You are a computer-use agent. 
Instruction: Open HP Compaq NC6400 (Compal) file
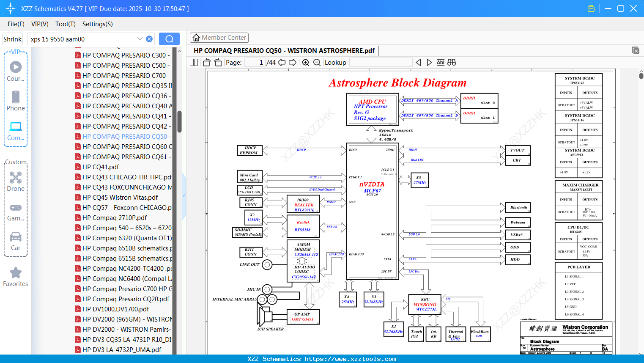(x=123, y=278)
